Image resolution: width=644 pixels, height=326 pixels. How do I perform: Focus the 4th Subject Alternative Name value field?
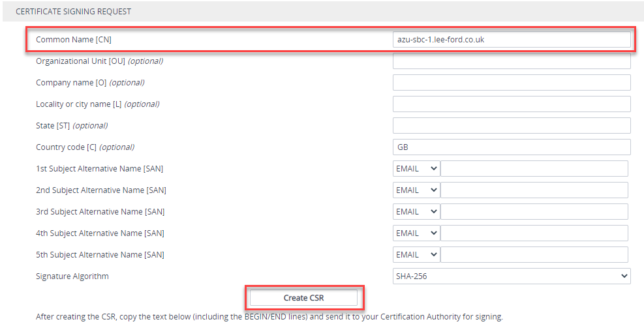pyautogui.click(x=534, y=233)
